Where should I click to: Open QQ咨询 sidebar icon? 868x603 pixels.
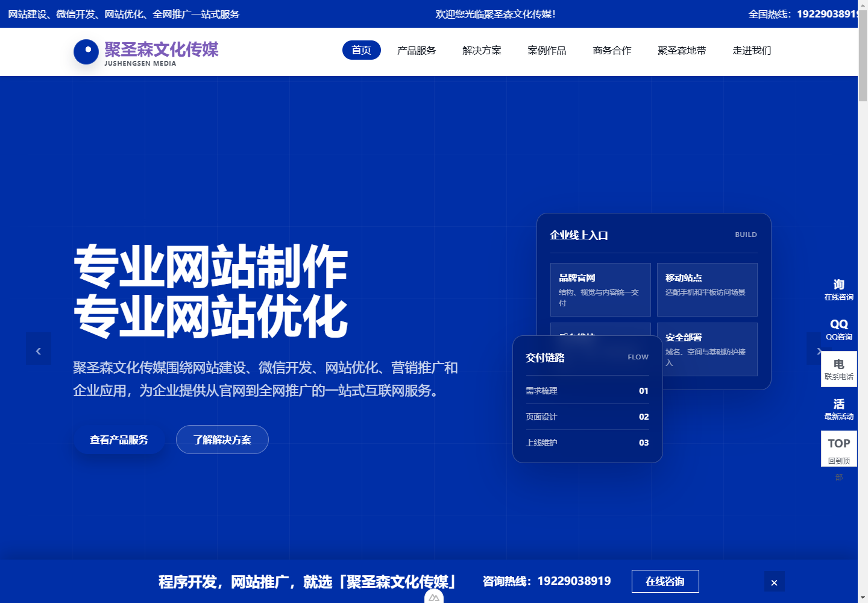click(x=839, y=329)
